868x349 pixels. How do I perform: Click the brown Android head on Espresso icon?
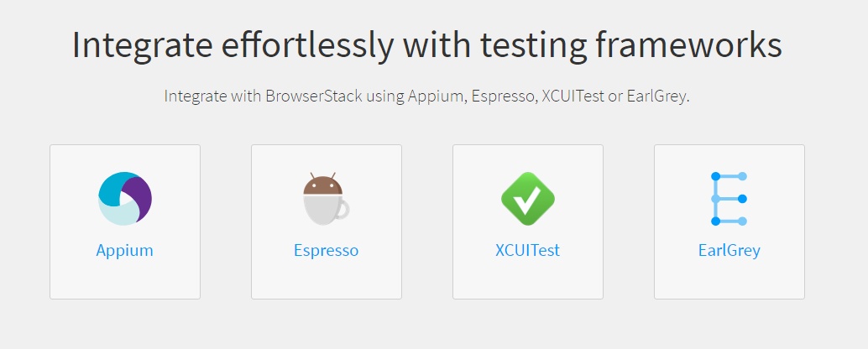[322, 185]
